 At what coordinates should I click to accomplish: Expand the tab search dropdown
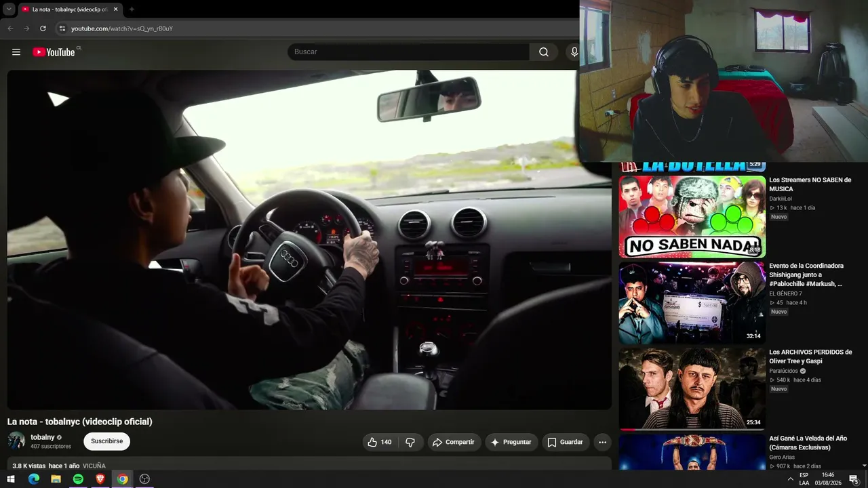pos(9,9)
